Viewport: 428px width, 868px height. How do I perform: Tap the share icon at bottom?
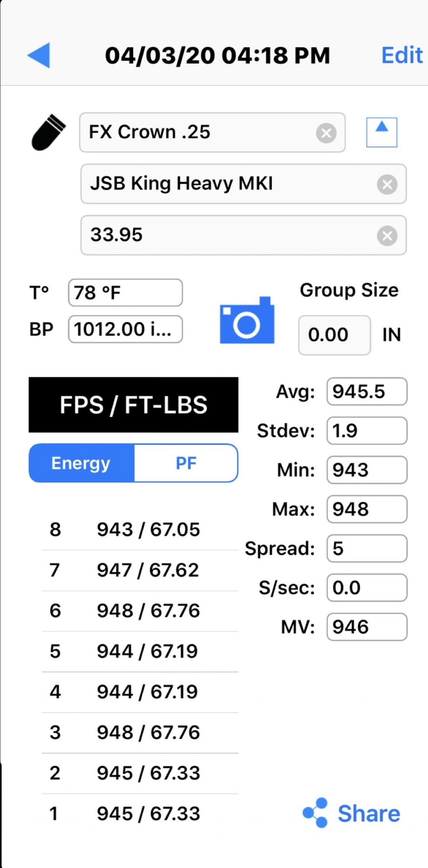(315, 812)
